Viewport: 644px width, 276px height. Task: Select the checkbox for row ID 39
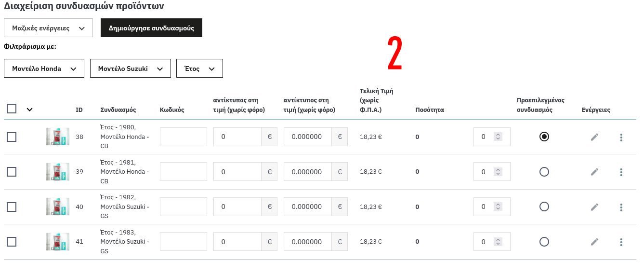[x=12, y=172]
